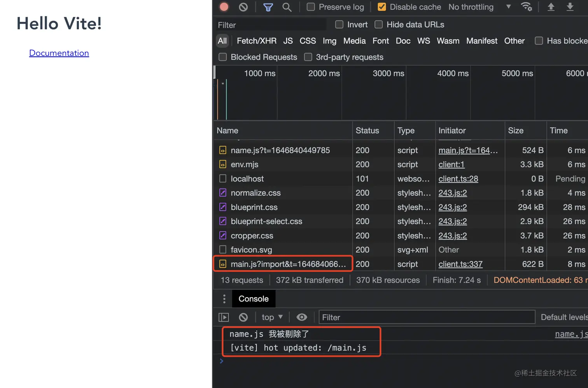Click the cropper.css stylesheet icon
The height and width of the screenshot is (388, 588).
tap(223, 236)
